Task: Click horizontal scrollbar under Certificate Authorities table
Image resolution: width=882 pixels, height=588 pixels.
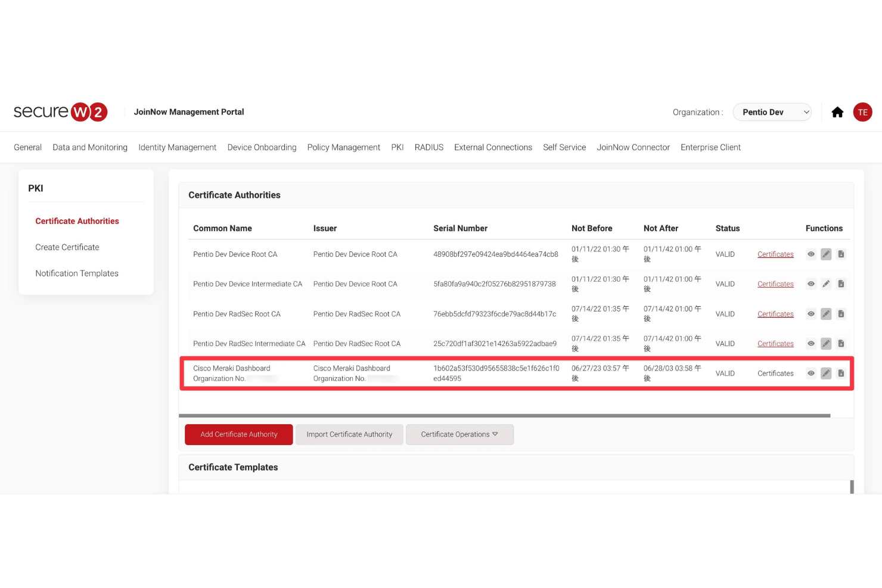Action: (504, 416)
